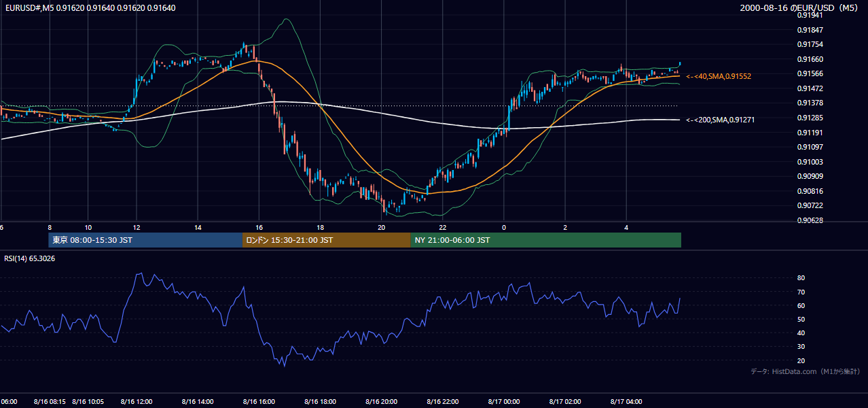The height and width of the screenshot is (408, 868).
Task: Click price axis value 0.91941
Action: coord(810,15)
